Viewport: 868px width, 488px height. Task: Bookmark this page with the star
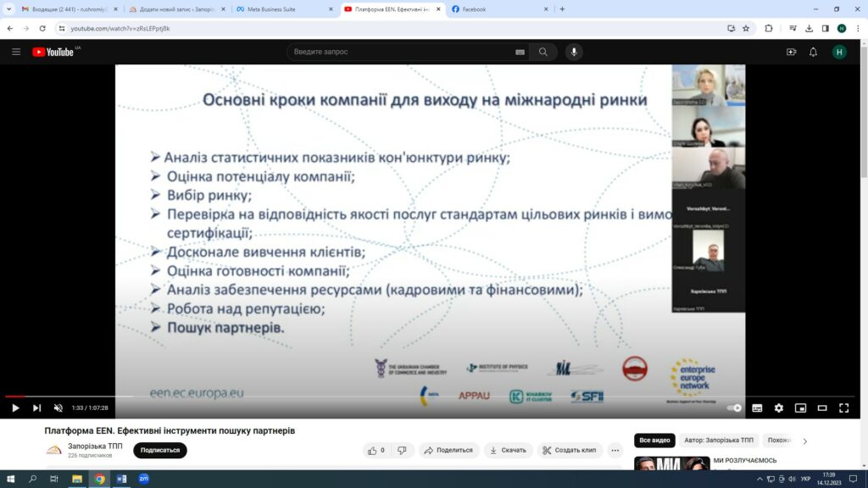[x=746, y=28]
